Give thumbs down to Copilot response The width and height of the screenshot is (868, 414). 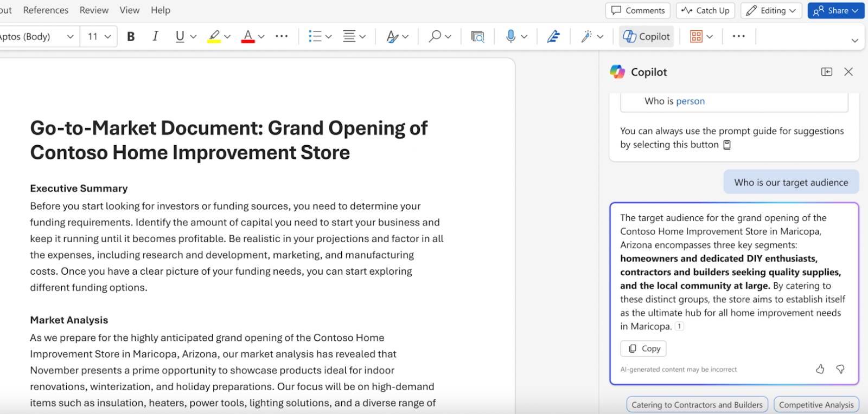(x=840, y=369)
